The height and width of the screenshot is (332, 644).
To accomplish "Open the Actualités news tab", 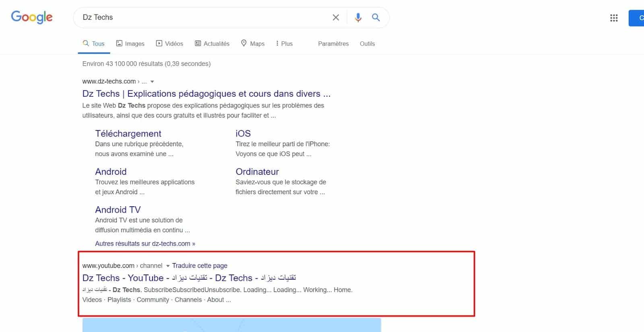I will [212, 44].
